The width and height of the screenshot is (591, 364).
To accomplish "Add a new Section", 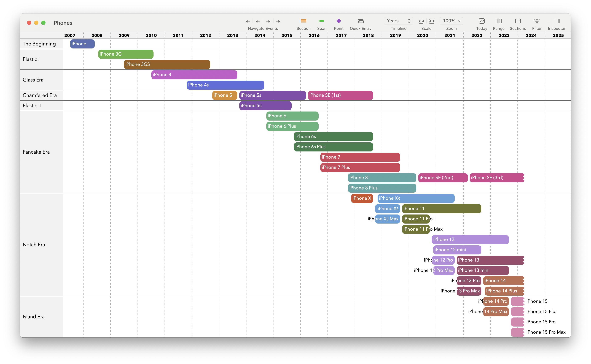I will [x=303, y=21].
